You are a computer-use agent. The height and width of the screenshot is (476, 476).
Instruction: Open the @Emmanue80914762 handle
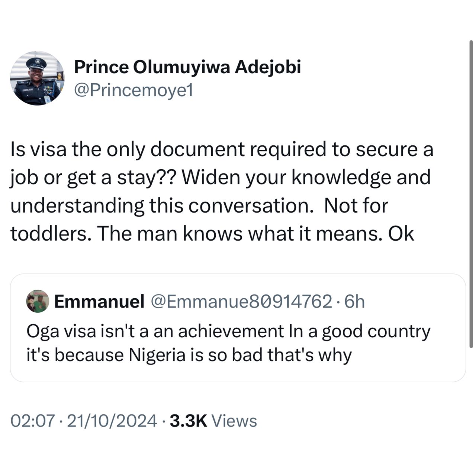click(241, 301)
